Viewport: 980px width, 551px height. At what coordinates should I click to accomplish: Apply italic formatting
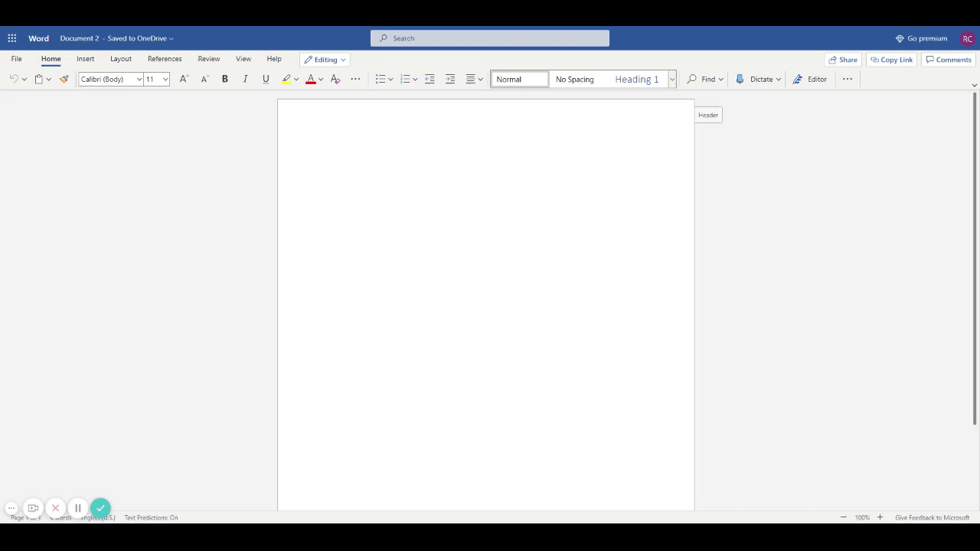pos(245,79)
